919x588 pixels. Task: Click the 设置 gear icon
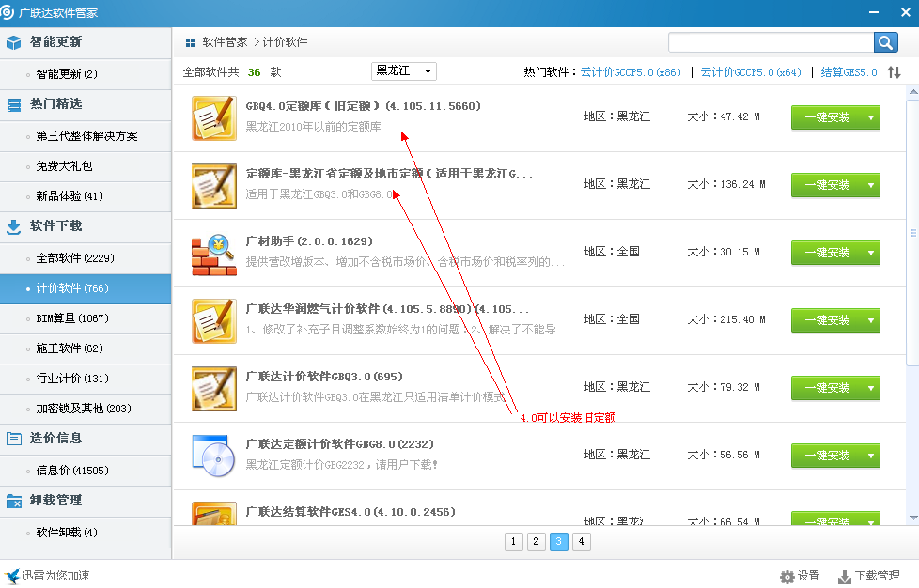787,577
